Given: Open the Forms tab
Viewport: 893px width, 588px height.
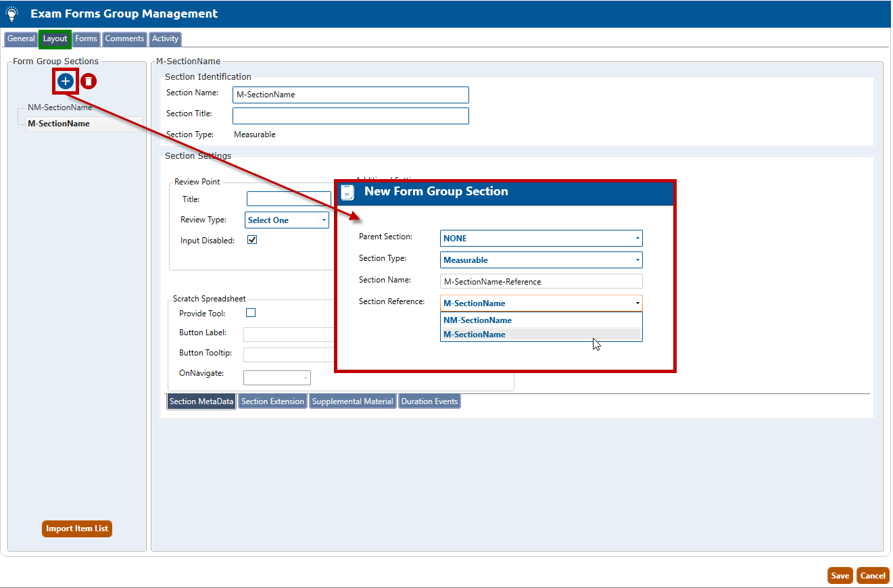Looking at the screenshot, I should pos(86,39).
